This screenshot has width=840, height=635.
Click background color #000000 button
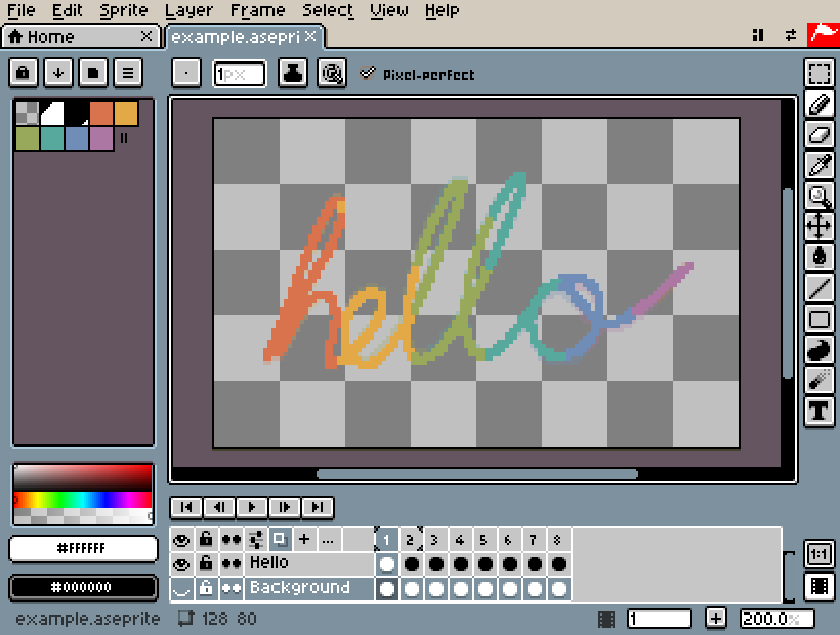click(x=83, y=587)
